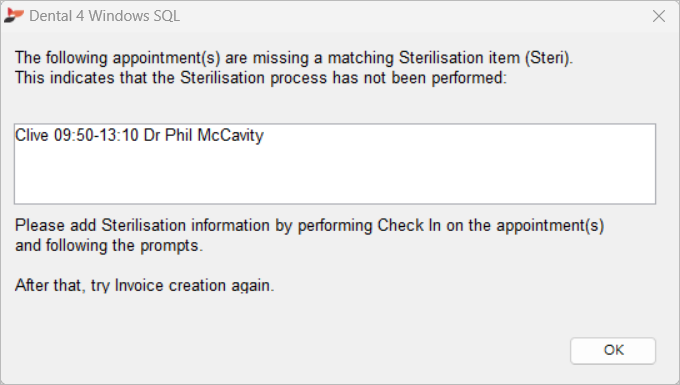Screen dimensions: 680x385
Task: Click the empty title bar area right of the title
Action: [x=412, y=16]
